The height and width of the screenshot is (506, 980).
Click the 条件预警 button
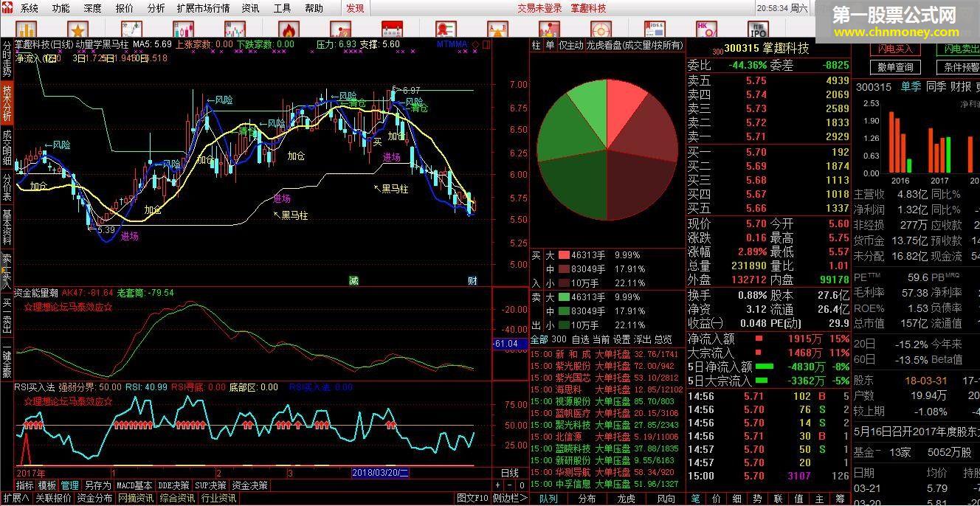click(x=959, y=67)
